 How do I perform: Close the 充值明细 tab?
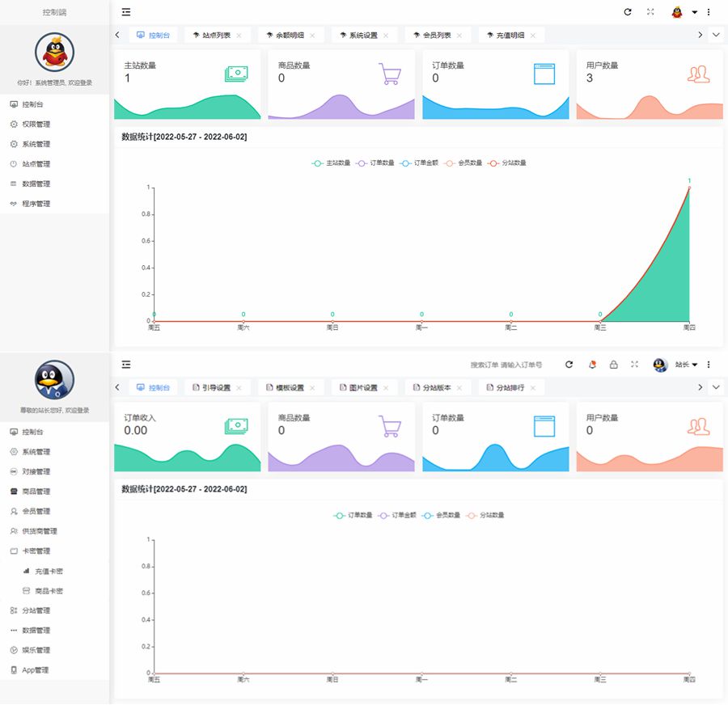coord(532,36)
